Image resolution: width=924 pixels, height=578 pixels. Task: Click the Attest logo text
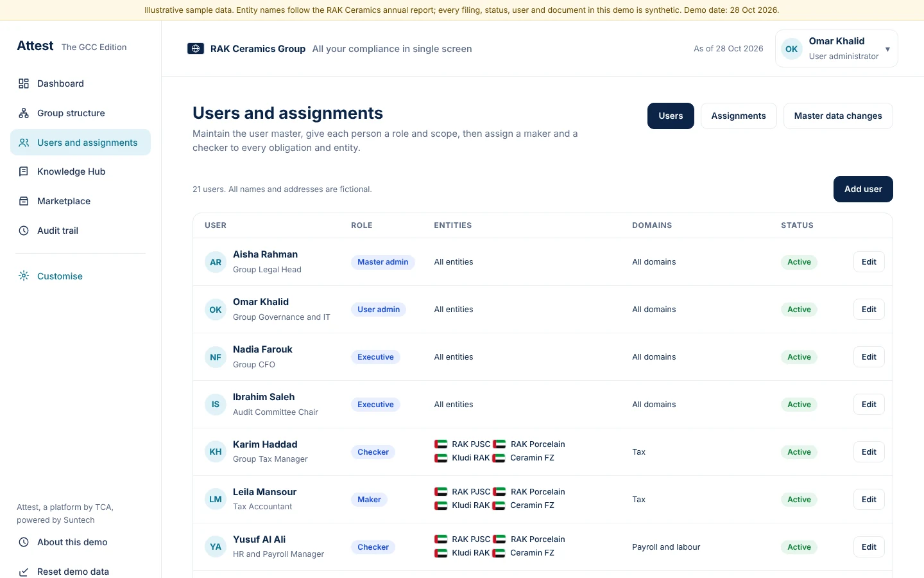click(35, 46)
